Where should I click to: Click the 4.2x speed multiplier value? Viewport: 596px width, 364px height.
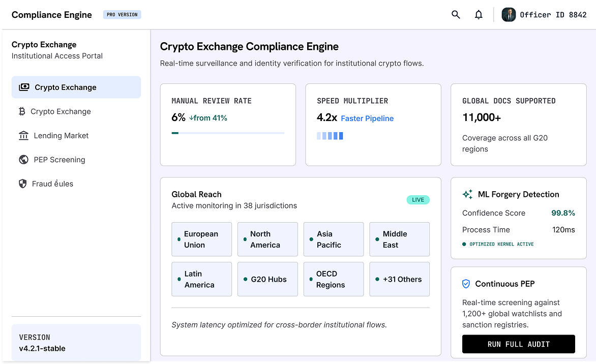(x=327, y=117)
